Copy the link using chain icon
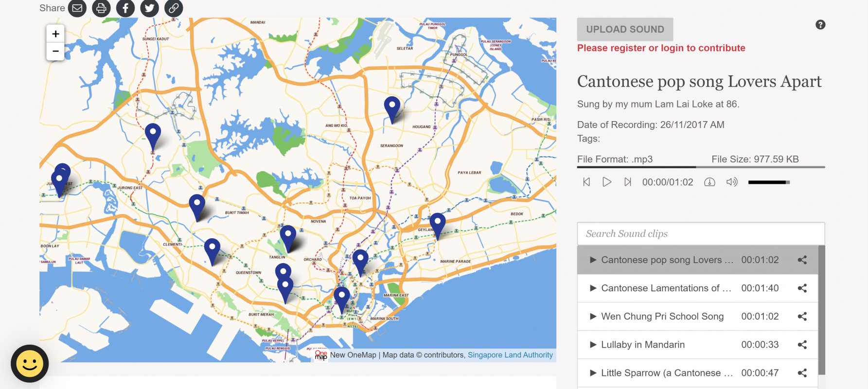Viewport: 868px width, 389px height. pos(174,8)
